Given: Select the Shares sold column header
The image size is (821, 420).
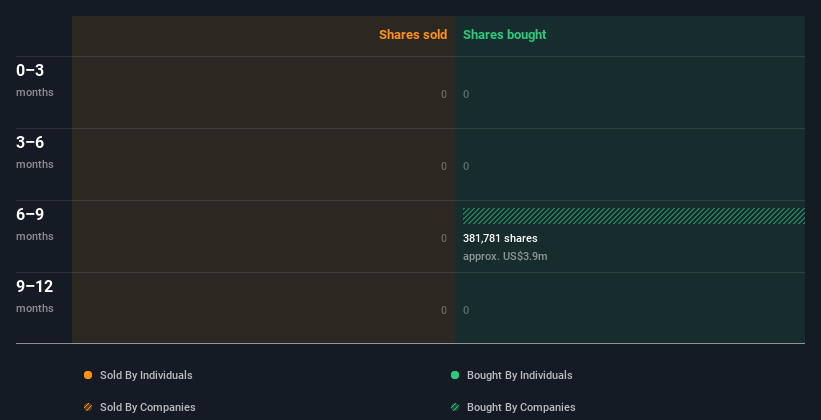Looking at the screenshot, I should [413, 35].
